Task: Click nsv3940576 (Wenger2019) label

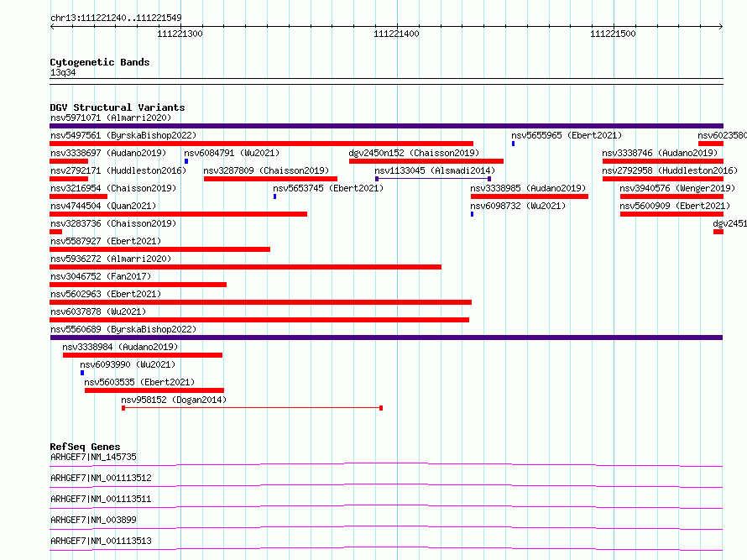Action: (677, 188)
